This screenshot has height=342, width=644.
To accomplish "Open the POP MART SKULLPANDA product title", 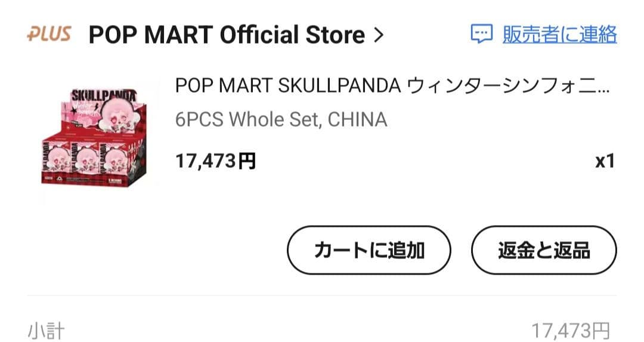I will [286, 86].
